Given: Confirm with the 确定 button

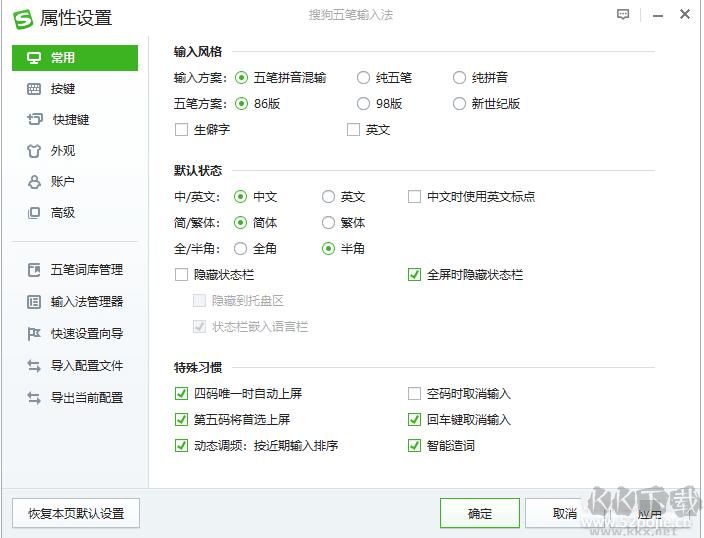Looking at the screenshot, I should [x=480, y=513].
